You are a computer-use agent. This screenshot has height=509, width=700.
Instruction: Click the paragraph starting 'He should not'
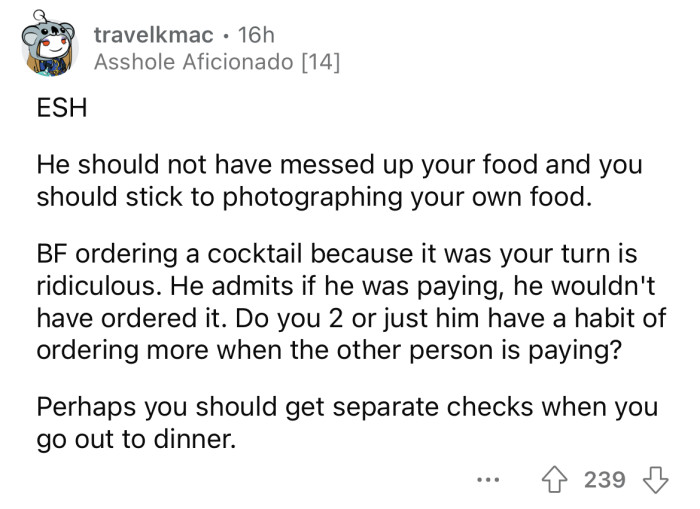point(340,180)
